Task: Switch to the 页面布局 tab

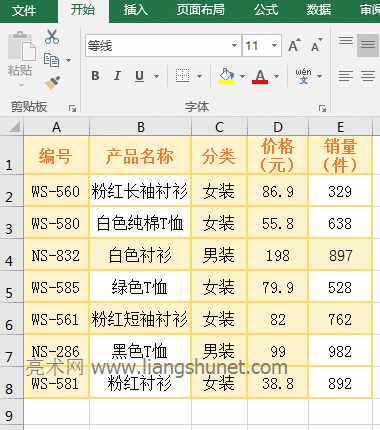Action: click(200, 10)
